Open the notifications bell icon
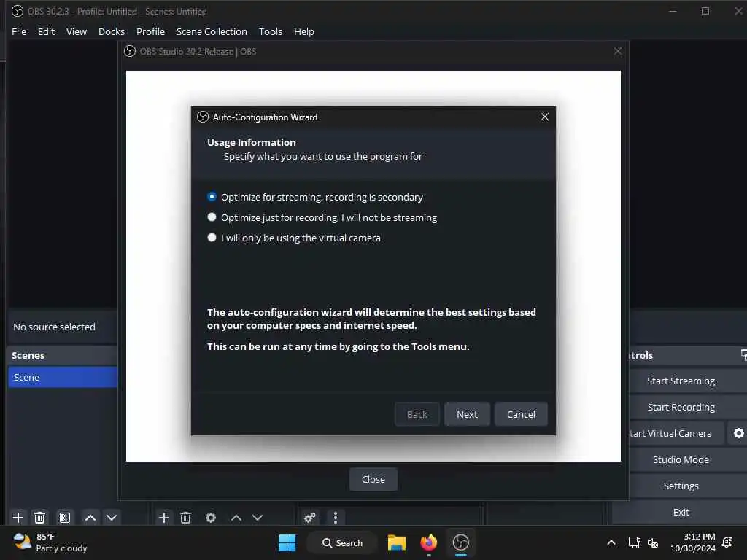Image resolution: width=747 pixels, height=560 pixels. (x=727, y=542)
